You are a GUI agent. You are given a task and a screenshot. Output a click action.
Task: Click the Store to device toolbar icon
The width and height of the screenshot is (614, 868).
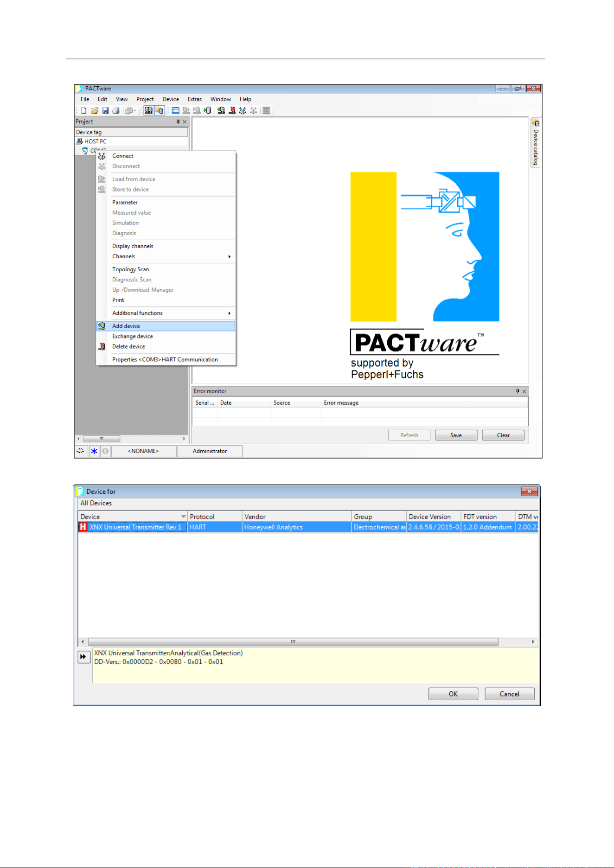click(x=197, y=110)
